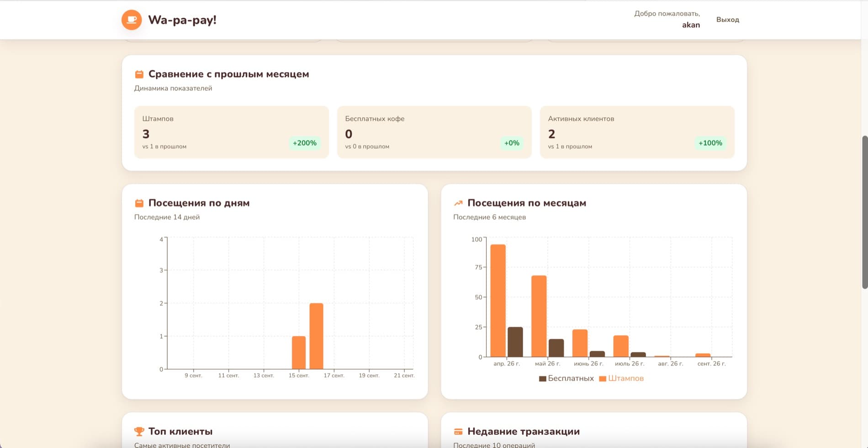Viewport: 868px width, 448px height.
Task: Click the small orange bar for сент. 26 г.
Action: click(703, 355)
